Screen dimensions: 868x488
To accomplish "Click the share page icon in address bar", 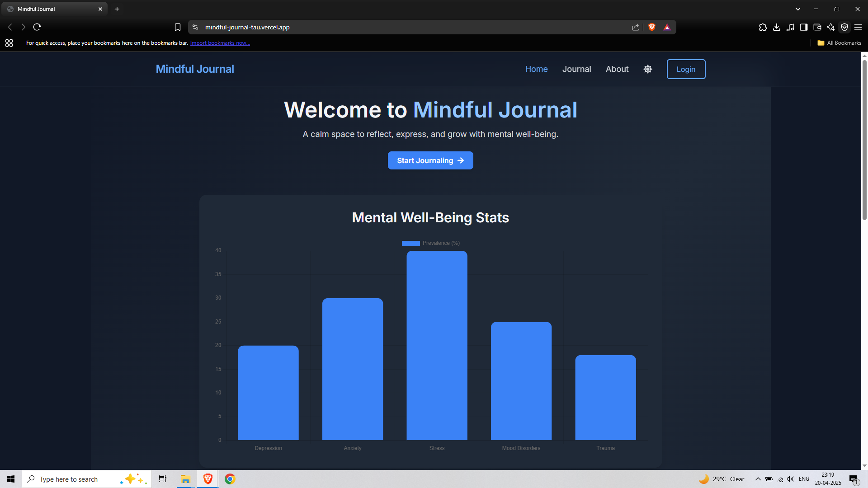I will [x=635, y=27].
